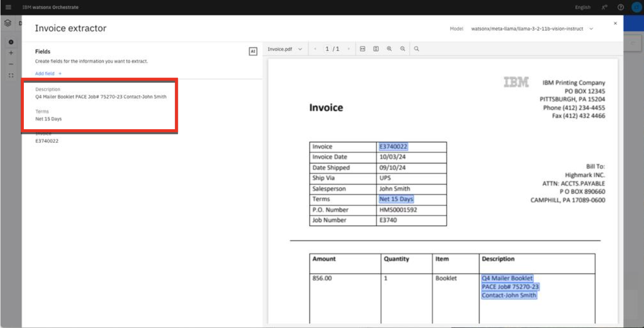Go to the next document page

point(349,49)
